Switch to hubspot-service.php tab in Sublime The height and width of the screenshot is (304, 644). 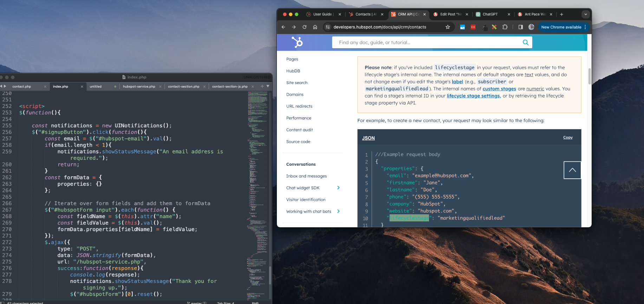click(x=139, y=87)
